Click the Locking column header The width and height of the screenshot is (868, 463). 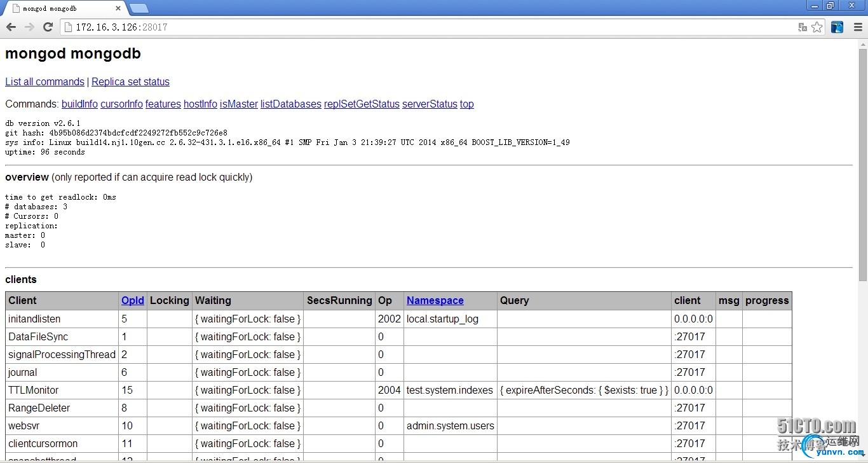pos(170,300)
